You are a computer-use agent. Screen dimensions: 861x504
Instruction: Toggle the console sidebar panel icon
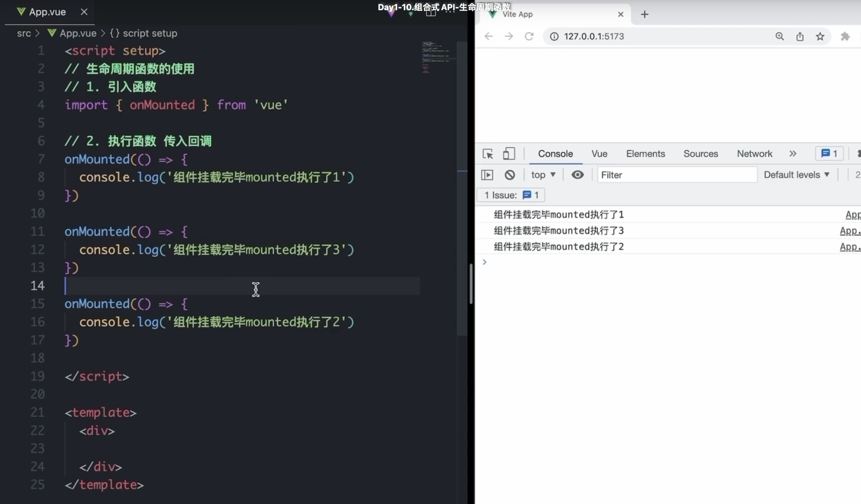coord(487,175)
